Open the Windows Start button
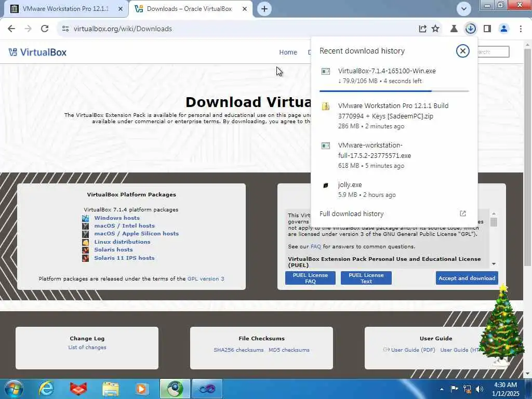Screen dimensions: 532x399 [14, 389]
